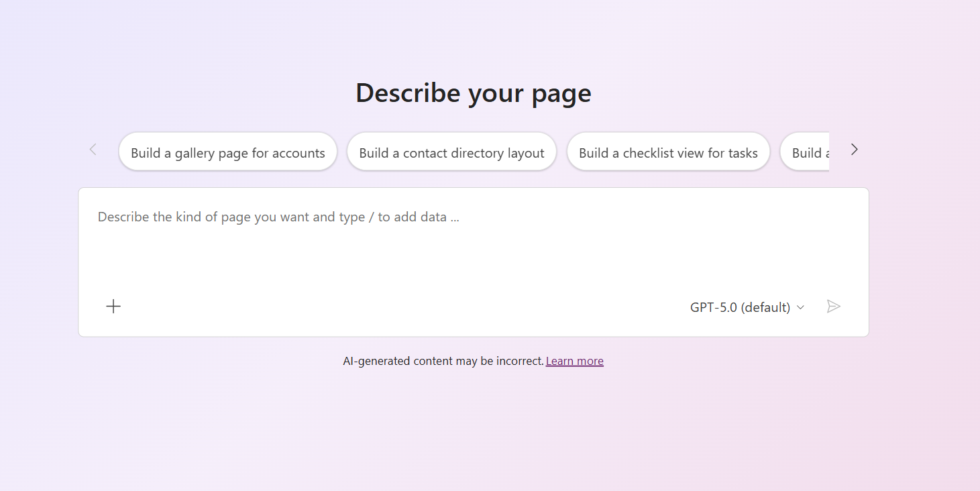980x491 pixels.
Task: Pick the Build a checklist view for tasks chip
Action: [x=668, y=152]
